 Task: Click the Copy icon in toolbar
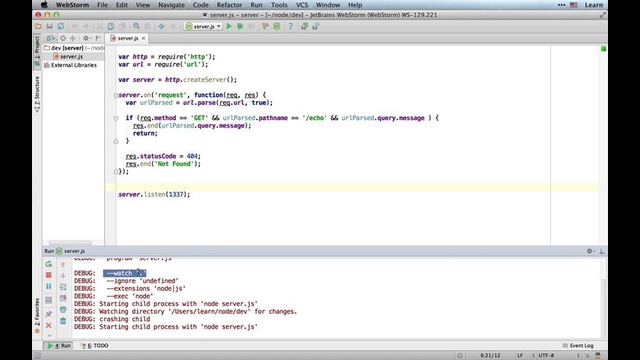tap(111, 26)
